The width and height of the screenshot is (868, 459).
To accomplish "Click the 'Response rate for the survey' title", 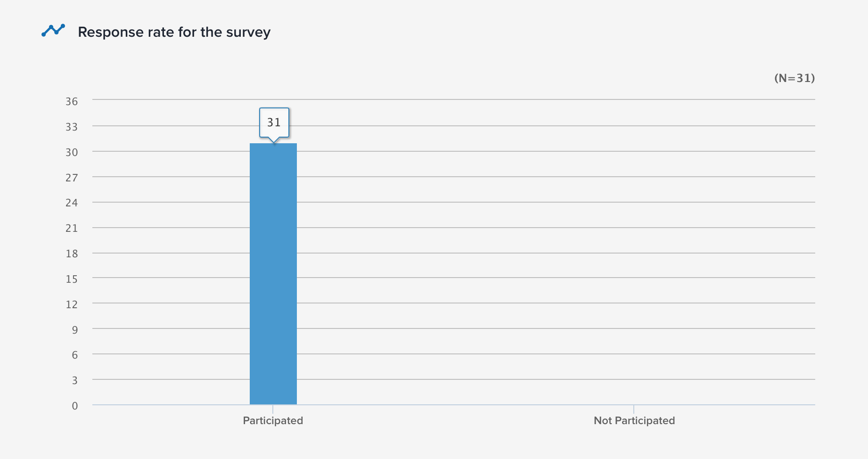I will tap(174, 32).
